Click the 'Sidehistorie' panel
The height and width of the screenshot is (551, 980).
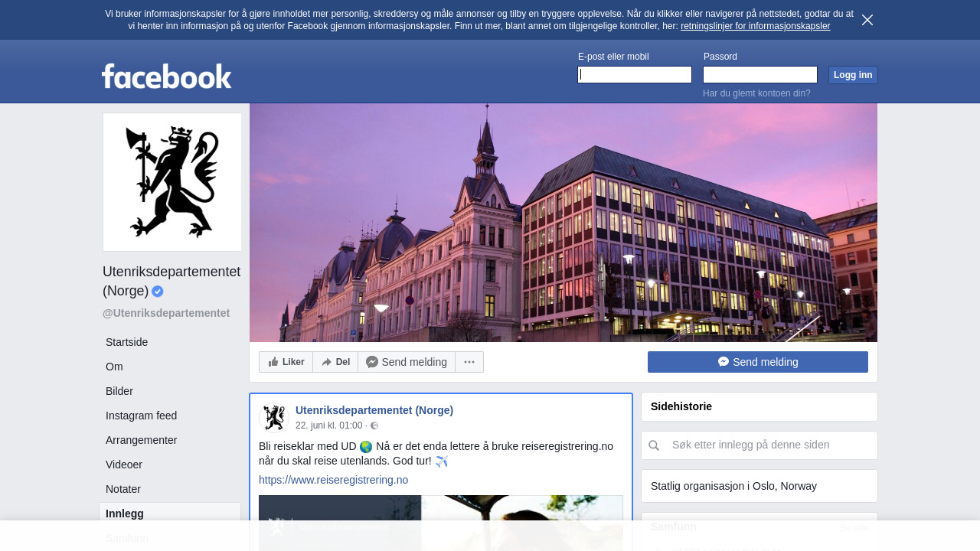pyautogui.click(x=759, y=406)
